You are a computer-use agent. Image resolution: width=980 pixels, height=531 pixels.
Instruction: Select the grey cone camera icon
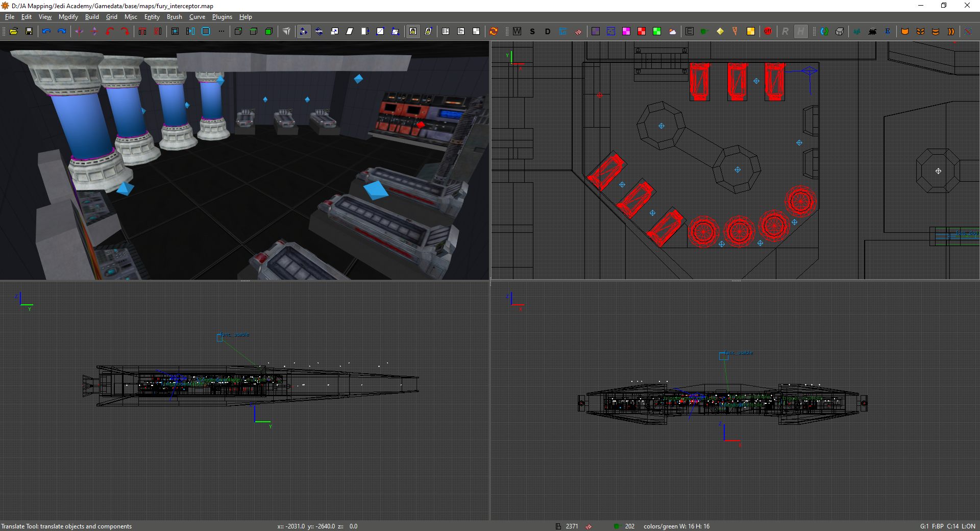(286, 31)
